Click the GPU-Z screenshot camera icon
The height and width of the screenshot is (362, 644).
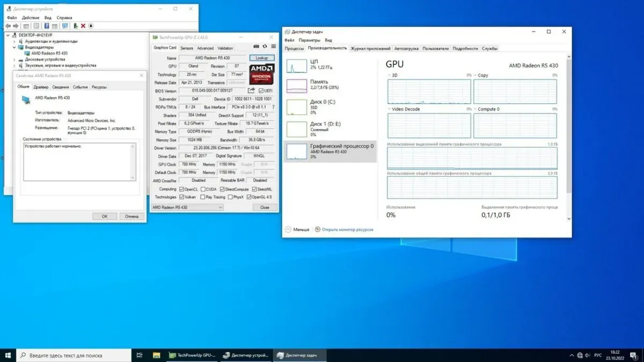tap(257, 47)
